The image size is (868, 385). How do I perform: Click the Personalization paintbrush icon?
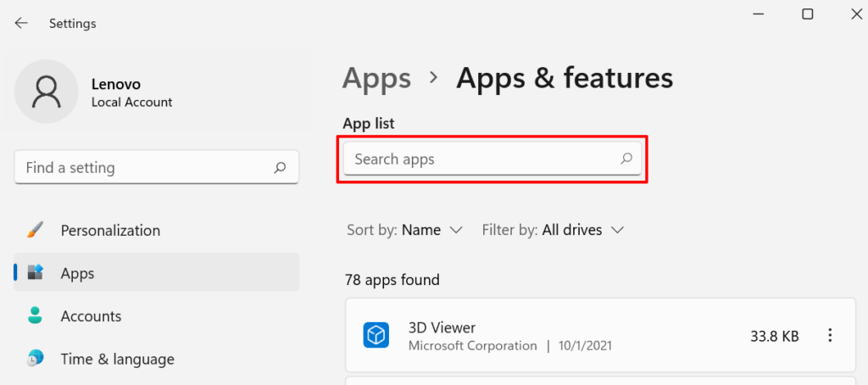pos(35,231)
